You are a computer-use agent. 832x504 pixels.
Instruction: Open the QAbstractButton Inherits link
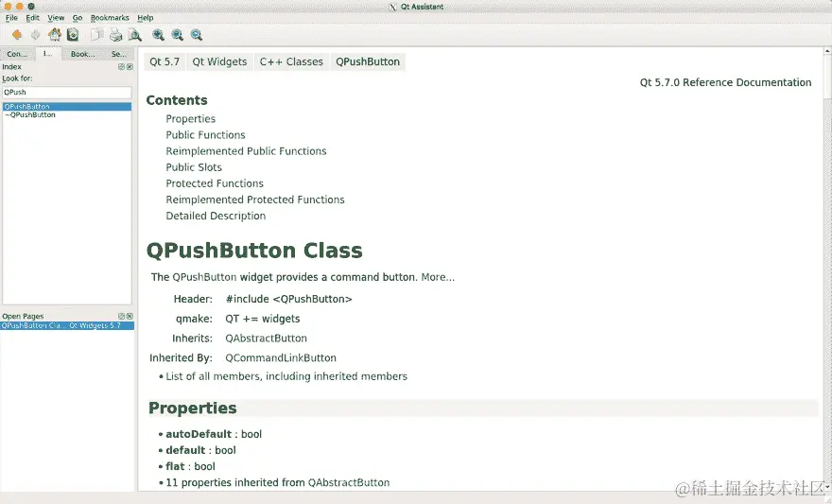click(x=266, y=339)
